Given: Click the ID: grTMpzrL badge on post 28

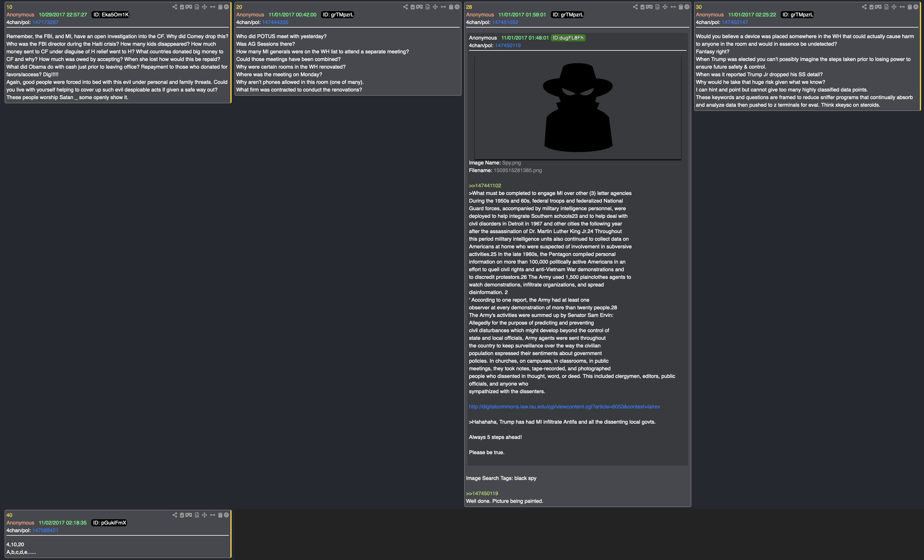Looking at the screenshot, I should click(568, 15).
